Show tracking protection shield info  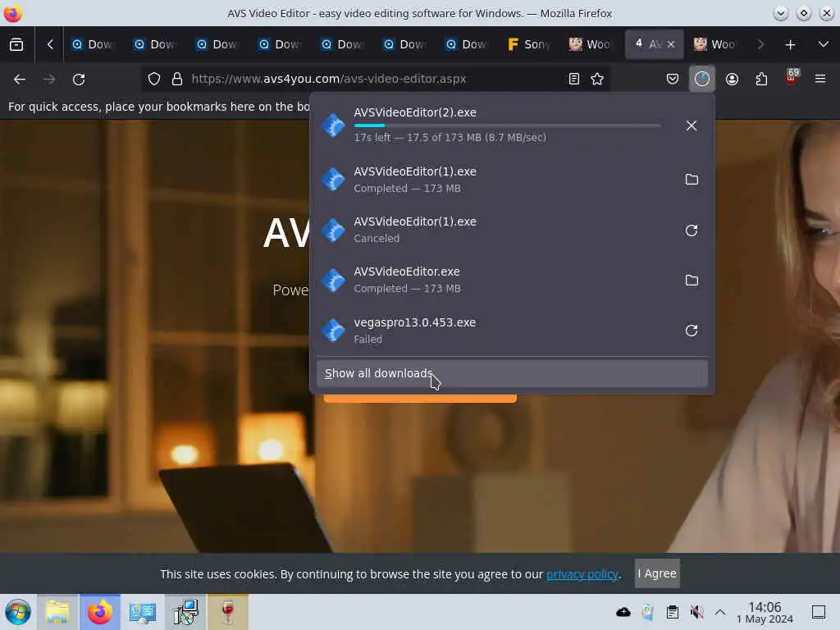pyautogui.click(x=154, y=79)
